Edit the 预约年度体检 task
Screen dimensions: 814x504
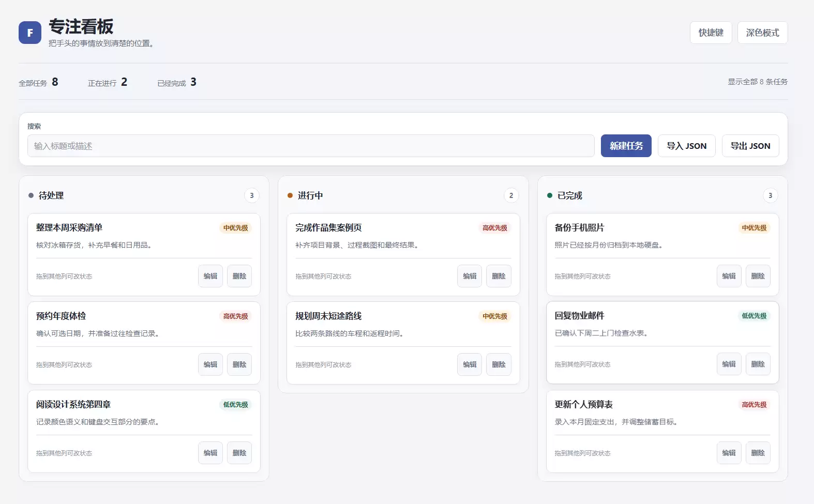tap(210, 364)
